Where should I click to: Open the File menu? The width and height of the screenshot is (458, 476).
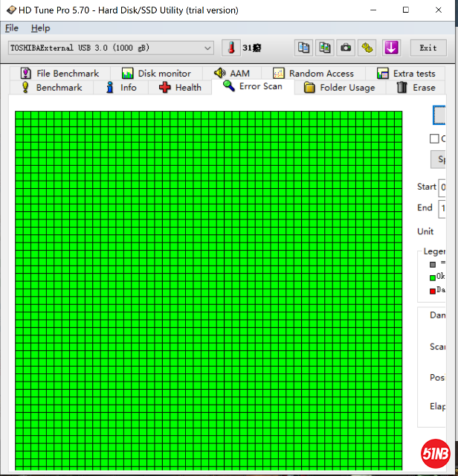(x=12, y=28)
